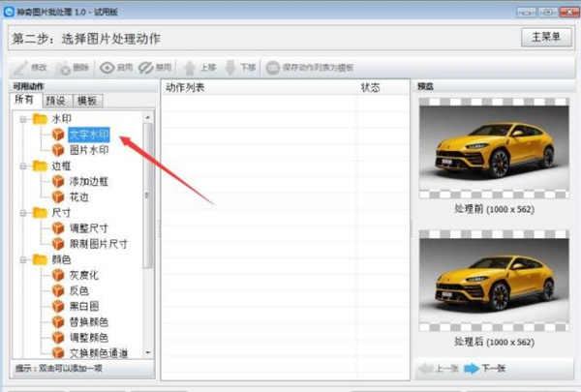Select the 边框 folder icon
The height and width of the screenshot is (392, 581).
[40, 166]
